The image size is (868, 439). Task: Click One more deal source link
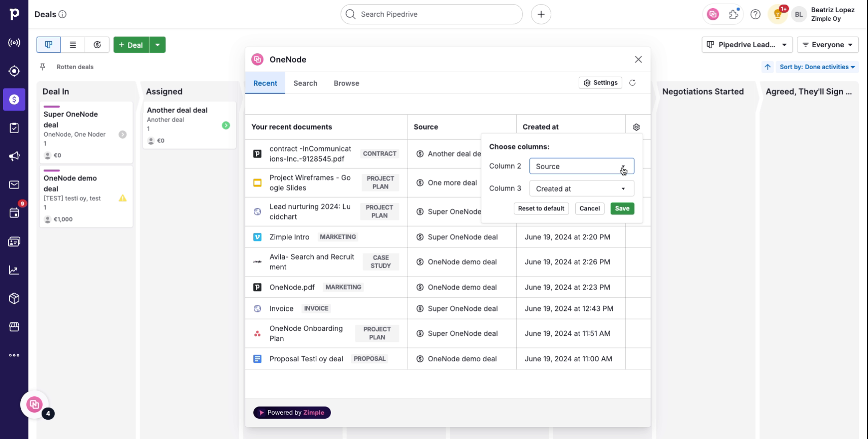(x=452, y=183)
